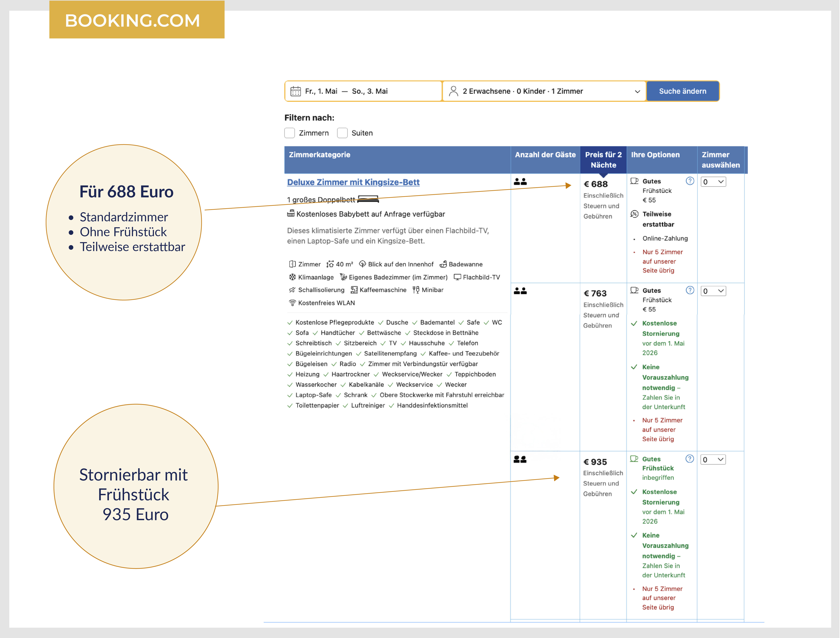Viewport: 840px width, 638px height.
Task: Click the double bed icon
Action: coord(368,199)
